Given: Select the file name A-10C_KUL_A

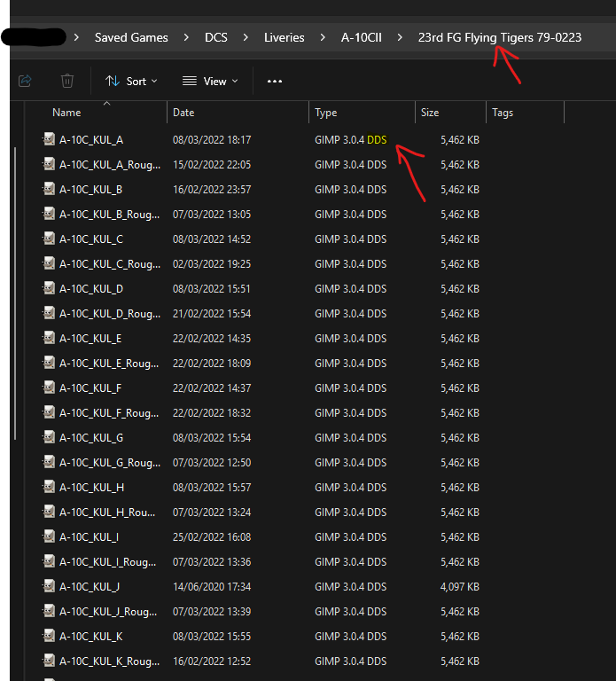Looking at the screenshot, I should click(x=91, y=140).
